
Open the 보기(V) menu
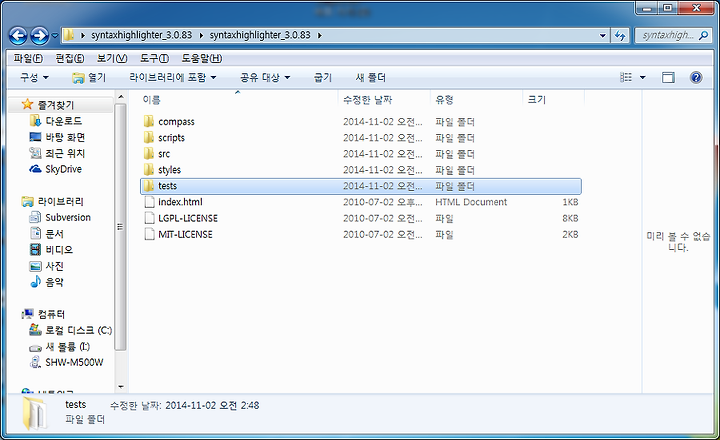[x=112, y=58]
